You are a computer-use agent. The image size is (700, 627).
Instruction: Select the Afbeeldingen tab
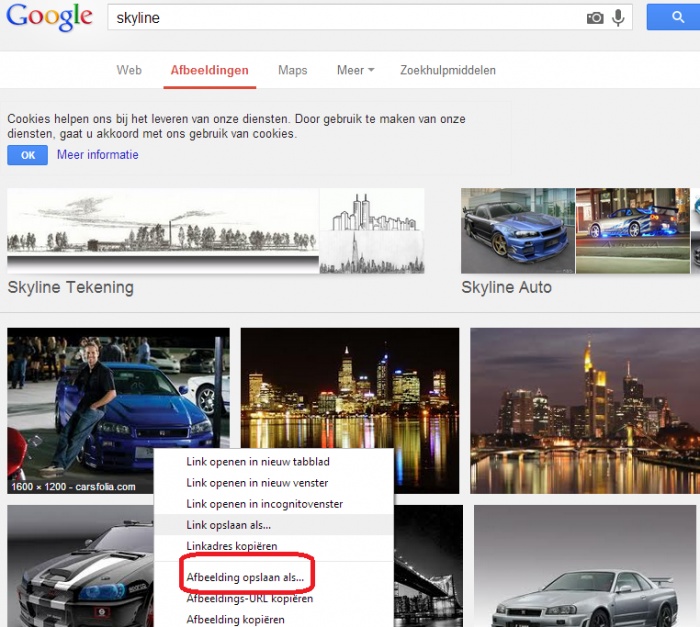[x=209, y=70]
